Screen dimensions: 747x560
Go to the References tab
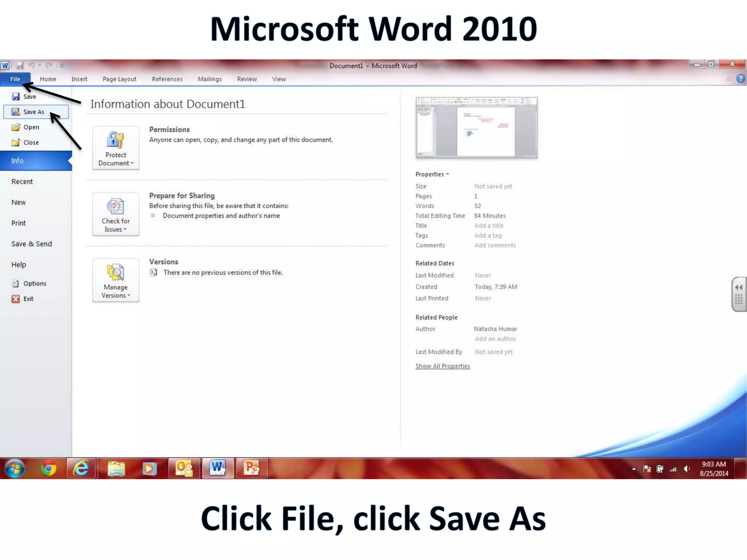click(x=167, y=79)
